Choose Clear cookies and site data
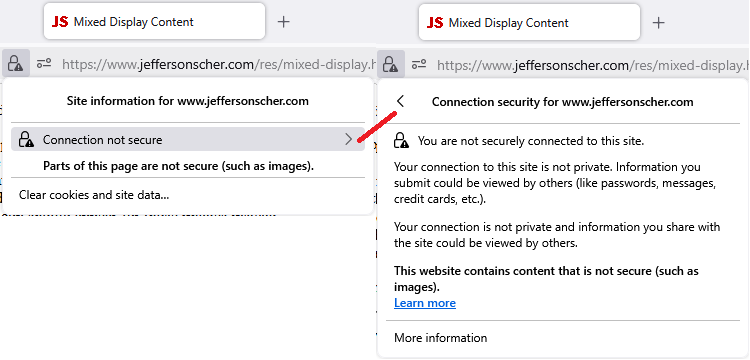Viewport: 750px width, 360px height. (94, 195)
